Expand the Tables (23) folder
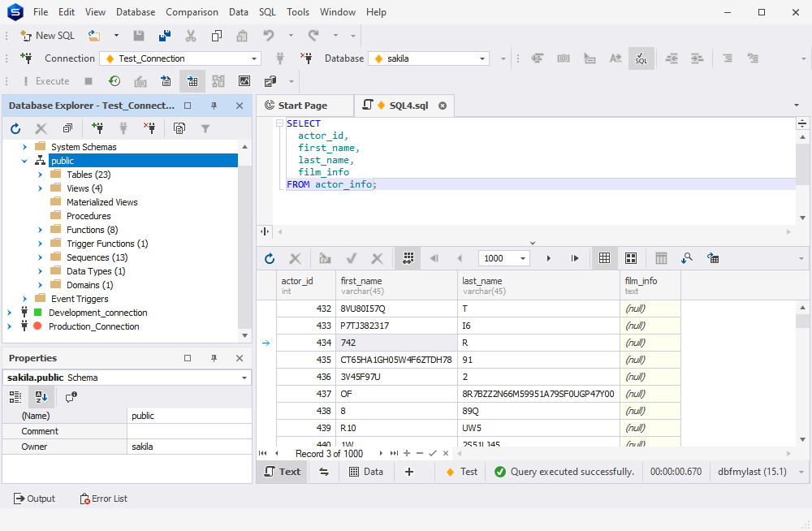 point(40,175)
